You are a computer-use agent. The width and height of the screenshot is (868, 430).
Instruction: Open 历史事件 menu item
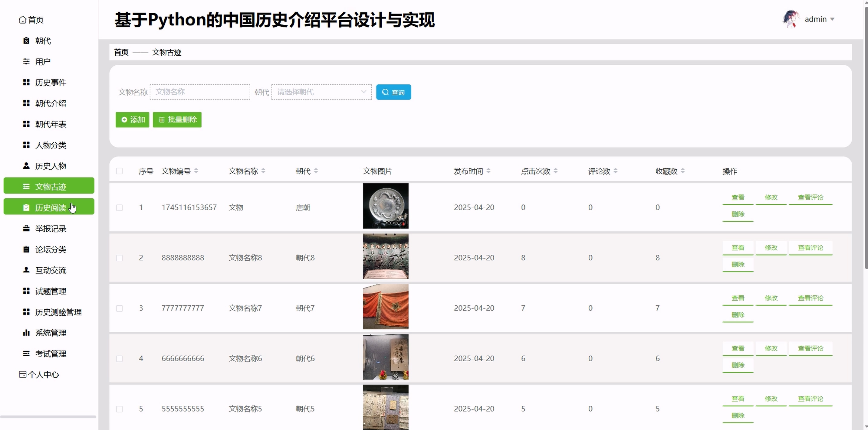click(51, 83)
